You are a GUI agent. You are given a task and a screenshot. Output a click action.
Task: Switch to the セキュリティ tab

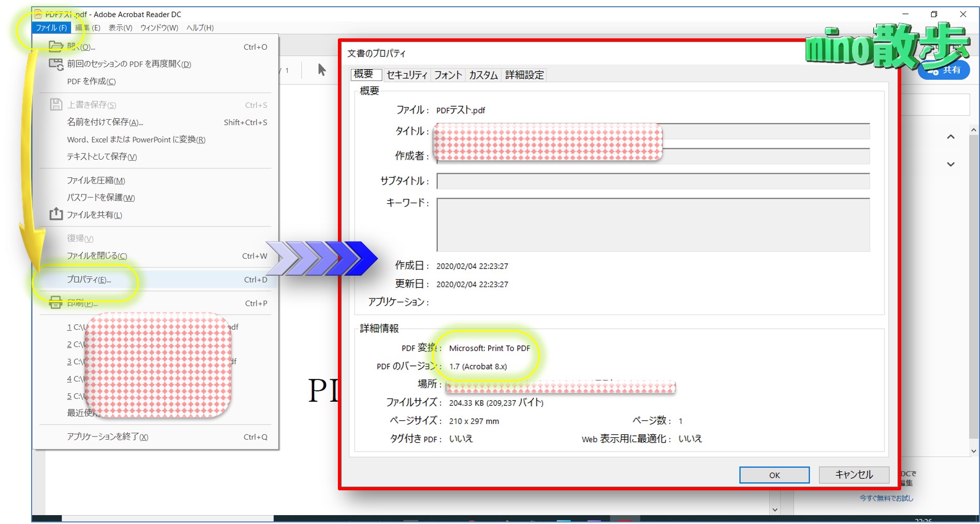[407, 75]
